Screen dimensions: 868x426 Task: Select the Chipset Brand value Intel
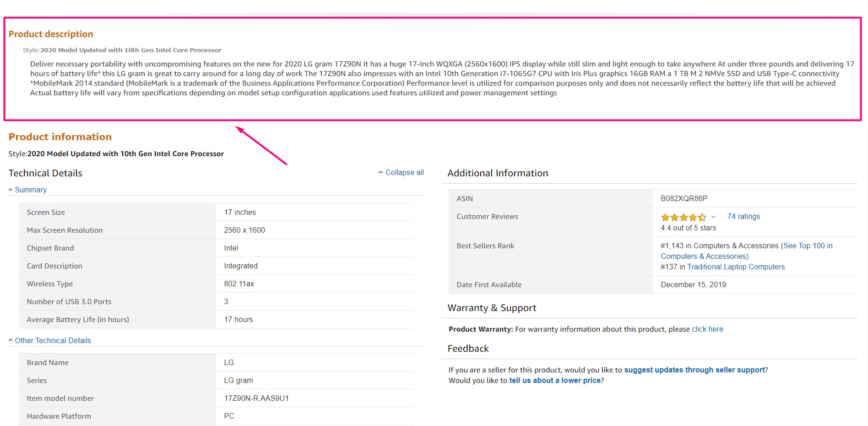pos(231,248)
